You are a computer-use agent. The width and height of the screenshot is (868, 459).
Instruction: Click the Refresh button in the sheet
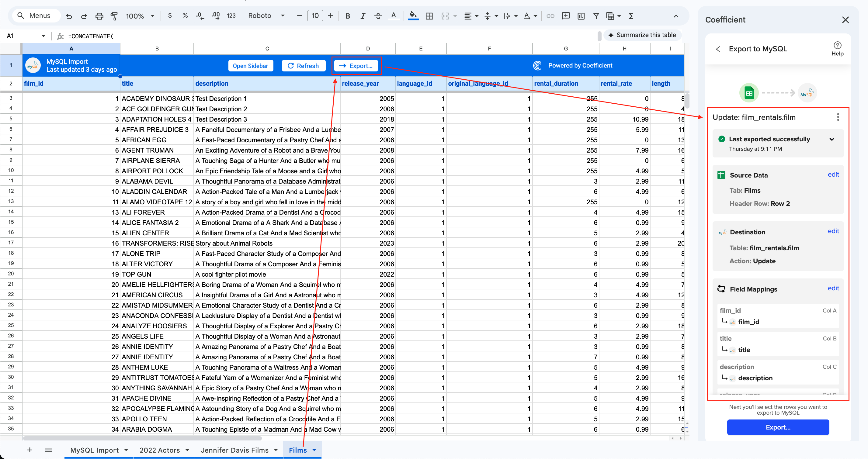[303, 66]
